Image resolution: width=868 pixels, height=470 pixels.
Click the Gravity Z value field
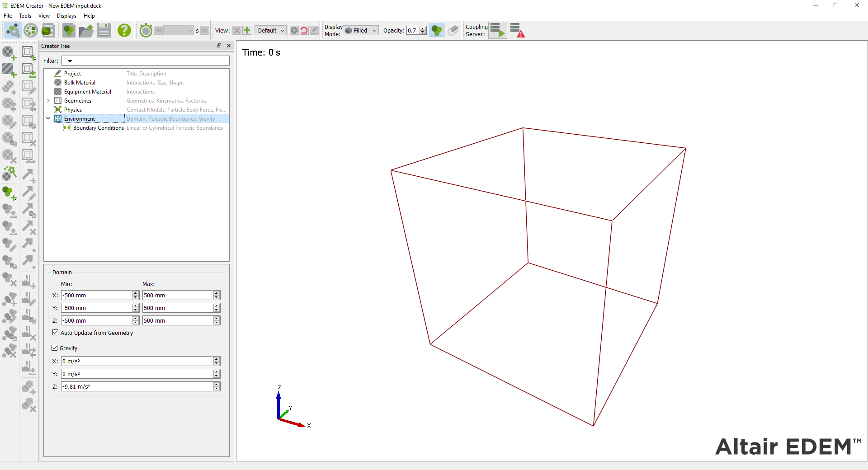tap(137, 387)
